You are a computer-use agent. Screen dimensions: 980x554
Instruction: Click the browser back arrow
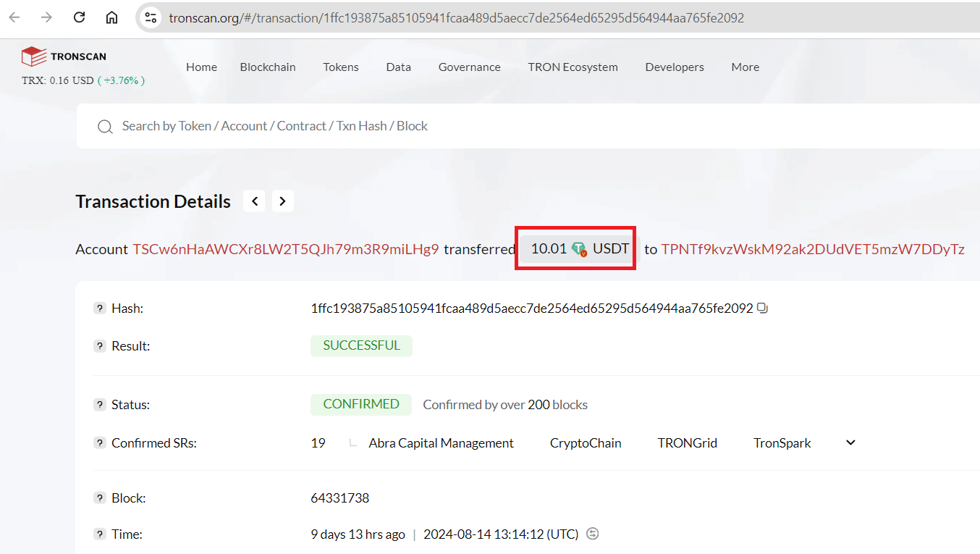(x=14, y=17)
